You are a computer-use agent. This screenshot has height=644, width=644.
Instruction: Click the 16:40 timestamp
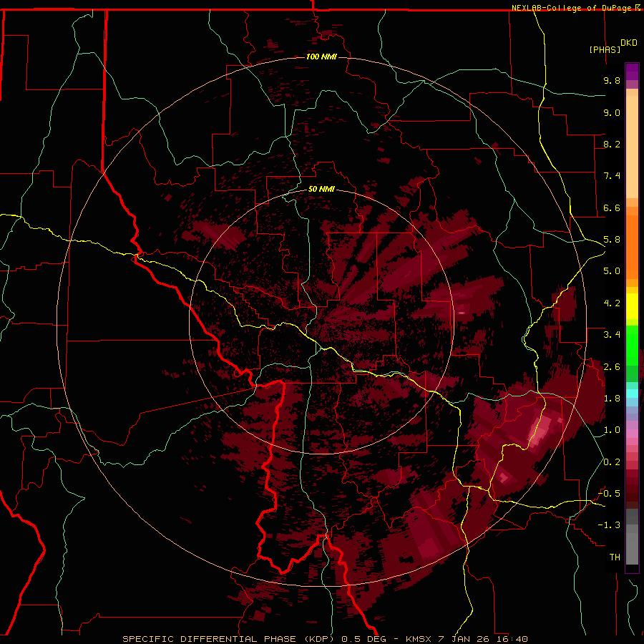point(513,639)
